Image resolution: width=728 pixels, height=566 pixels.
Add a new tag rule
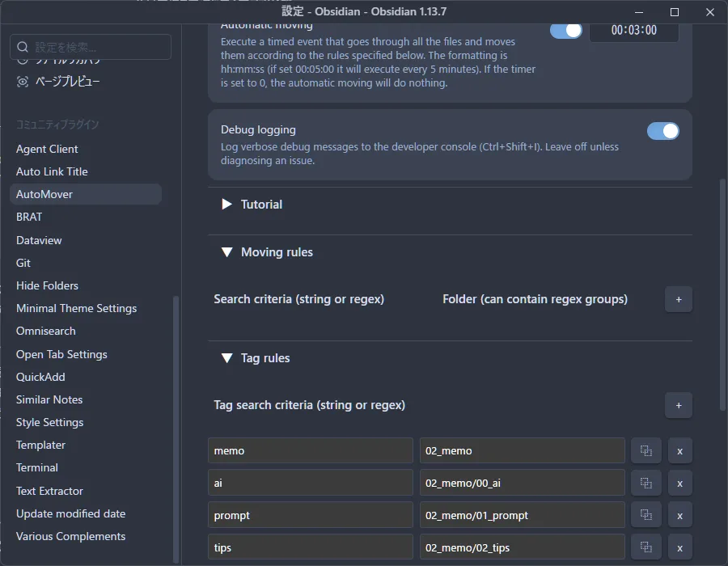pyautogui.click(x=679, y=405)
